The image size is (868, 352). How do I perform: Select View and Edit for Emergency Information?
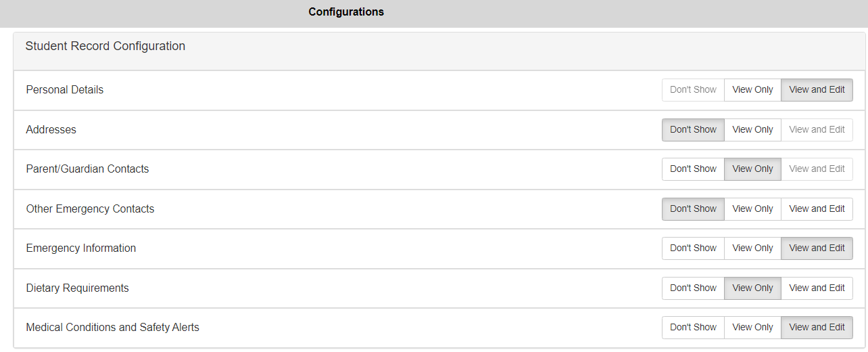817,248
